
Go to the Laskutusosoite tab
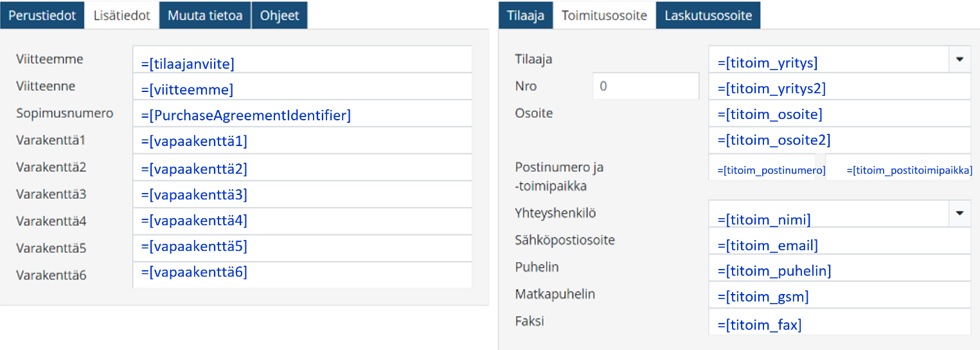coord(708,15)
